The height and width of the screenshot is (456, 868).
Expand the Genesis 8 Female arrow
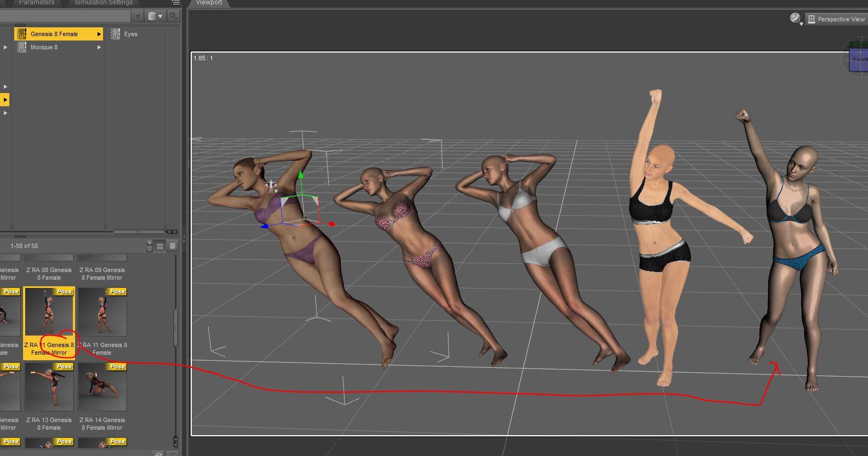pyautogui.click(x=99, y=34)
